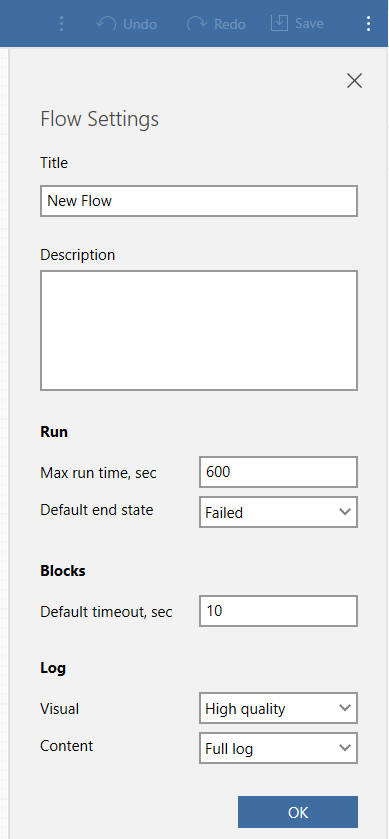Click the Undo arrow icon
Viewport: 389px width, 839px height.
(106, 24)
